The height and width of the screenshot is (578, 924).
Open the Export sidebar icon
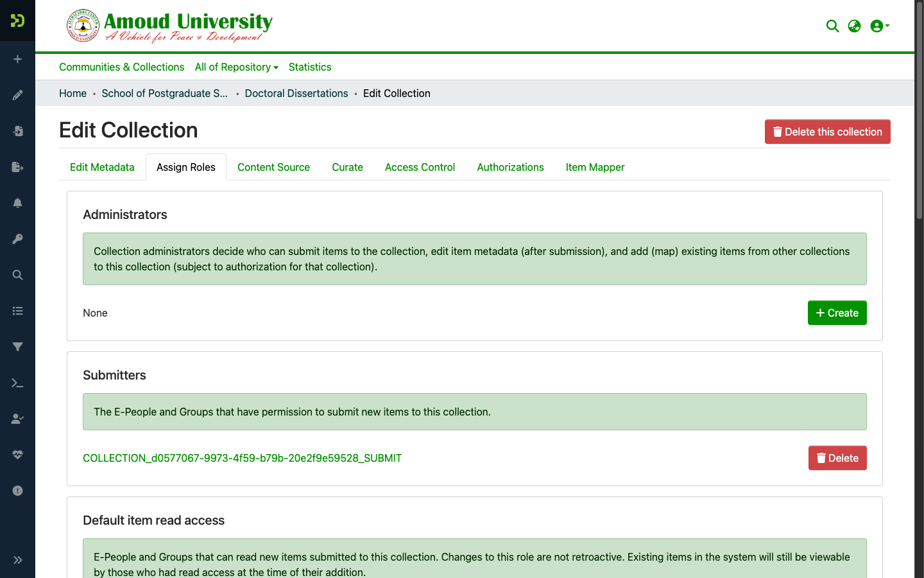pyautogui.click(x=17, y=167)
